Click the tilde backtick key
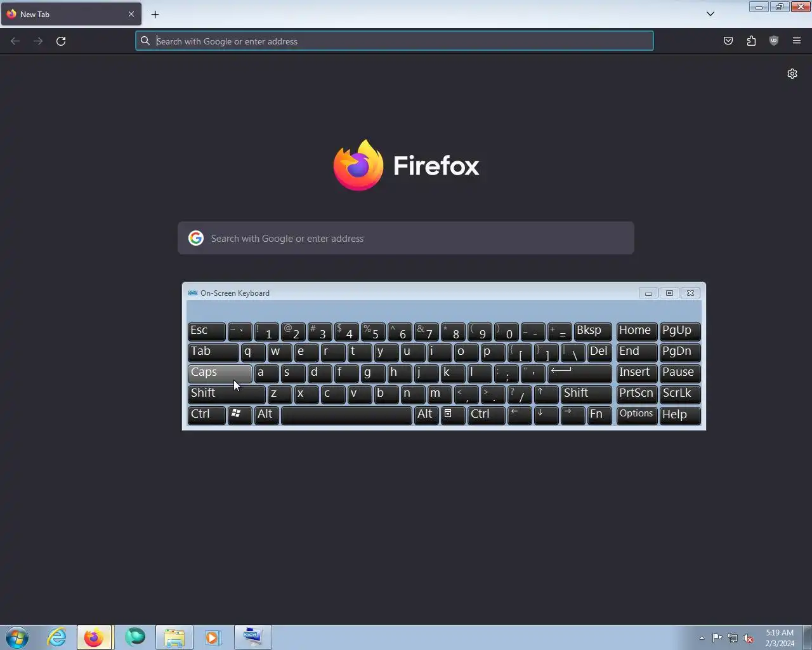This screenshot has width=812, height=650. (240, 331)
